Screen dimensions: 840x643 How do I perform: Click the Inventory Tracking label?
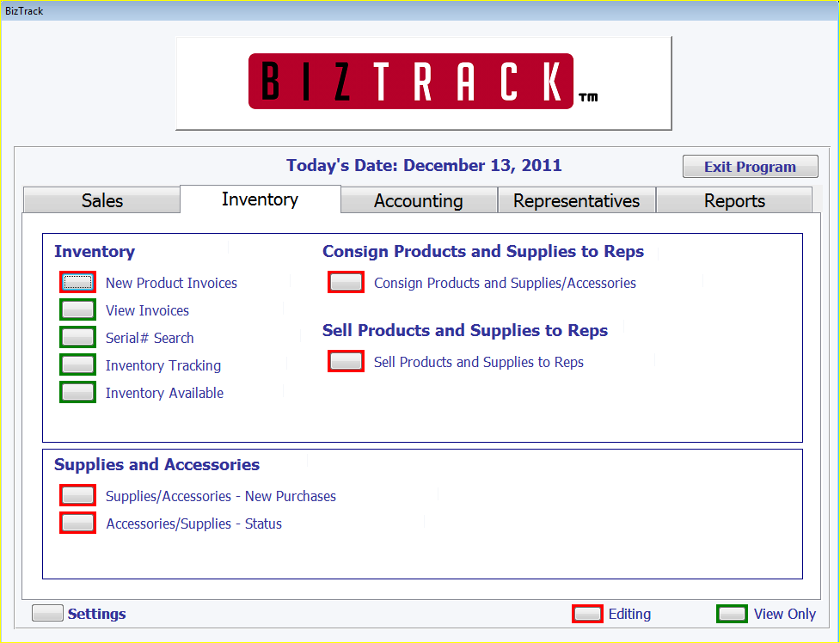click(x=163, y=365)
